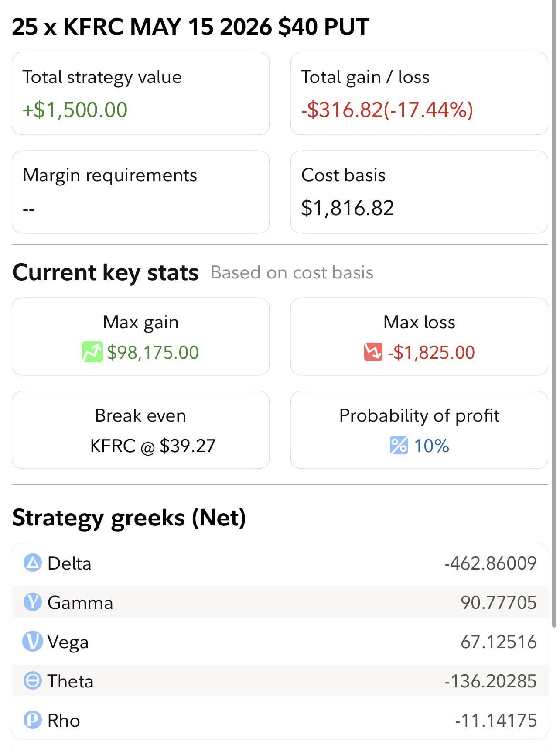Select the Margin requirements card
The width and height of the screenshot is (560, 752).
(x=140, y=192)
